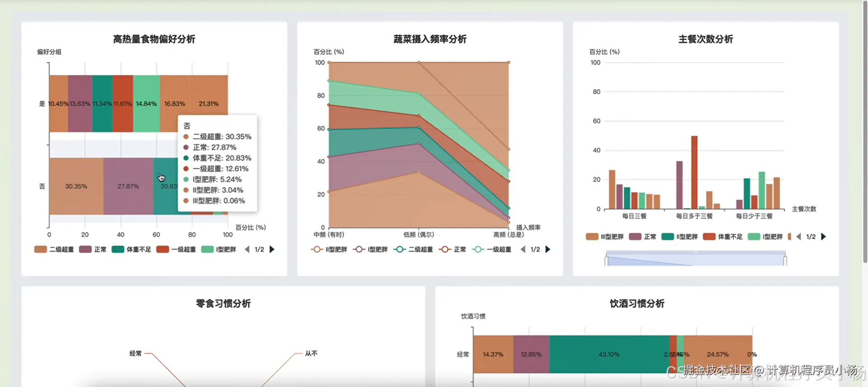Toggle 一级超重 legend in 高热量食物偏好分析 chart
868x387 pixels.
click(x=176, y=249)
